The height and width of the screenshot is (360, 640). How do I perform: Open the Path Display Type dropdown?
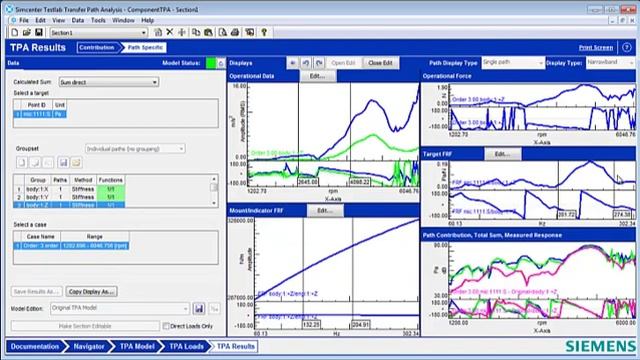541,63
